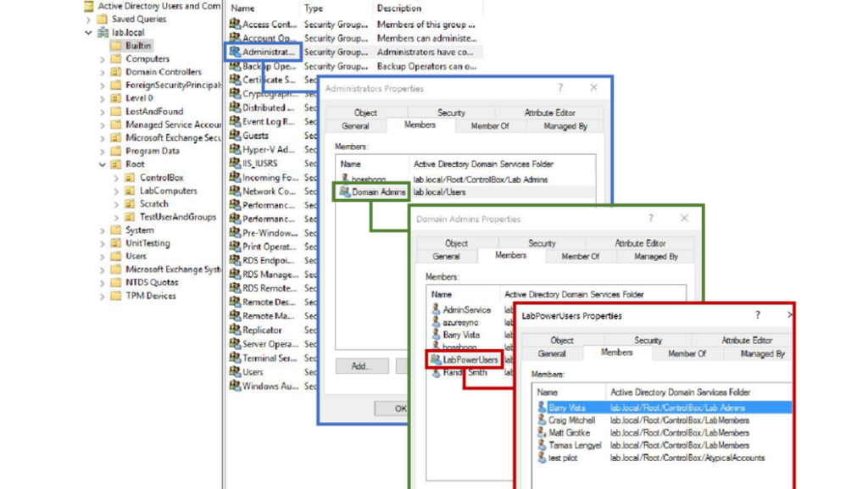Screen dimensions: 868x489
Task: Click the LabPowerUsers group icon
Action: (435, 359)
